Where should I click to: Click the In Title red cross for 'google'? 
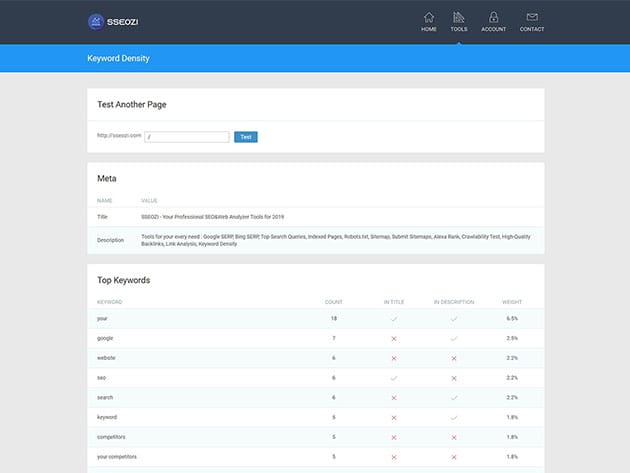(394, 338)
